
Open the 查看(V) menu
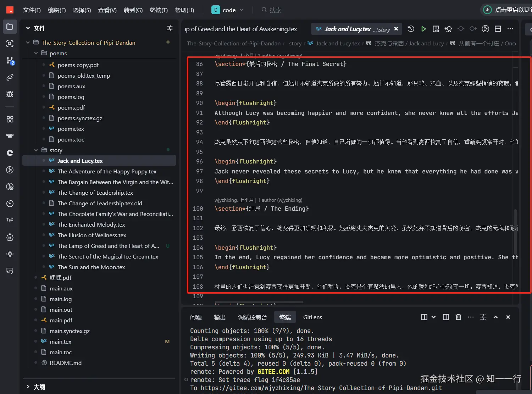click(107, 10)
